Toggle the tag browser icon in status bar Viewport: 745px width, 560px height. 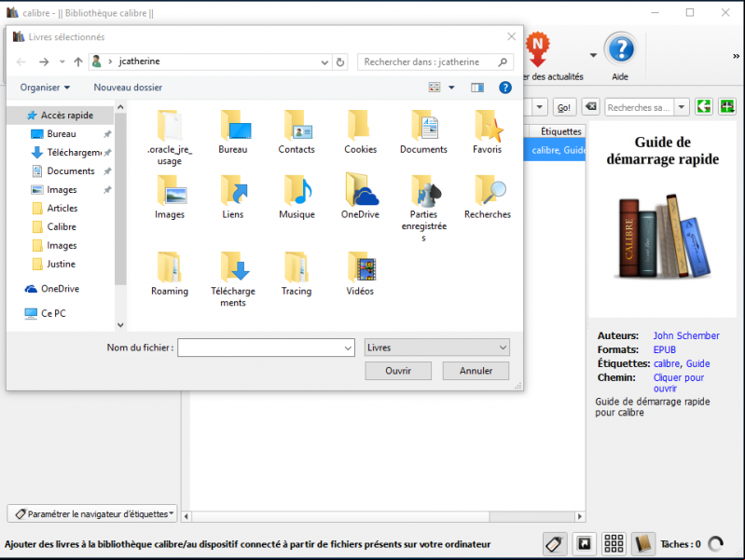[555, 544]
